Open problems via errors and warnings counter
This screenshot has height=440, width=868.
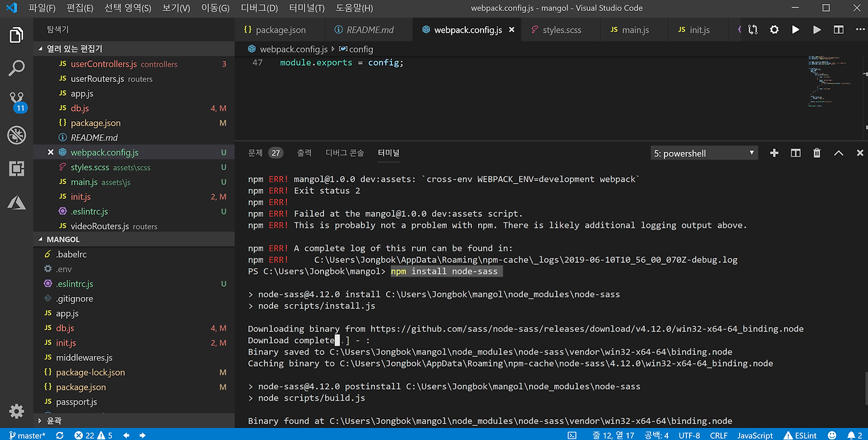click(94, 435)
